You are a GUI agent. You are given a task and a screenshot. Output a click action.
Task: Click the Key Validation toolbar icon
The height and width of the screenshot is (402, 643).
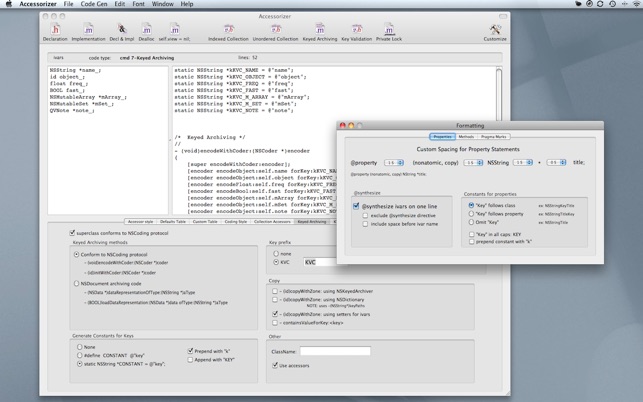[x=356, y=30]
